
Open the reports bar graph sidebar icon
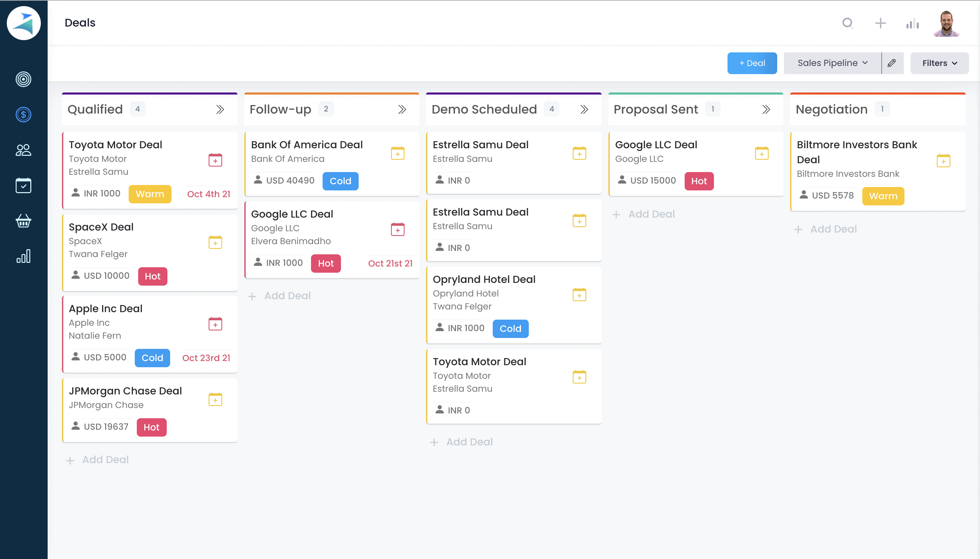point(23,256)
